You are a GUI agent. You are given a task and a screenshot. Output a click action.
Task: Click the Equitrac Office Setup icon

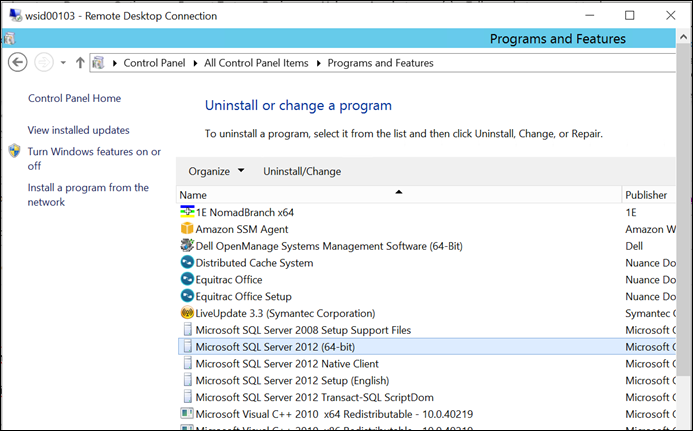[187, 296]
